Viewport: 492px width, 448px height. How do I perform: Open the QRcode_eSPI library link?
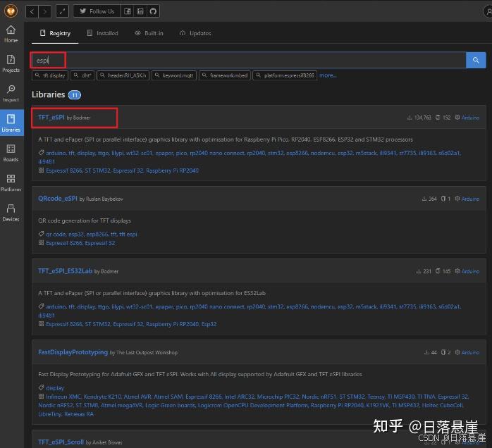click(57, 199)
